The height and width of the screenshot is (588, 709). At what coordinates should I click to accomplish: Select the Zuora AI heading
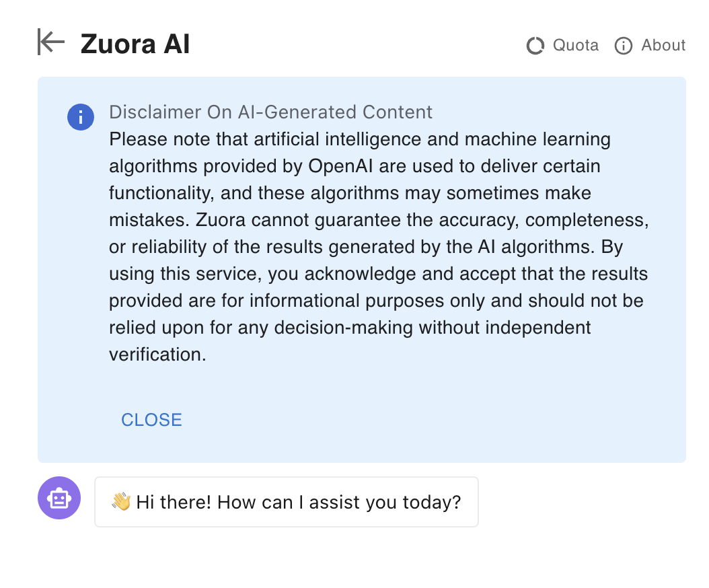pos(135,43)
